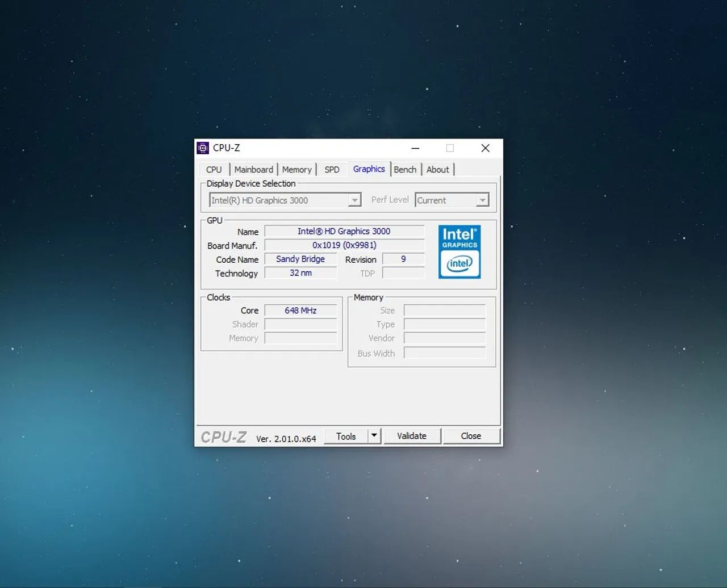Select the Graphics tab

(369, 169)
